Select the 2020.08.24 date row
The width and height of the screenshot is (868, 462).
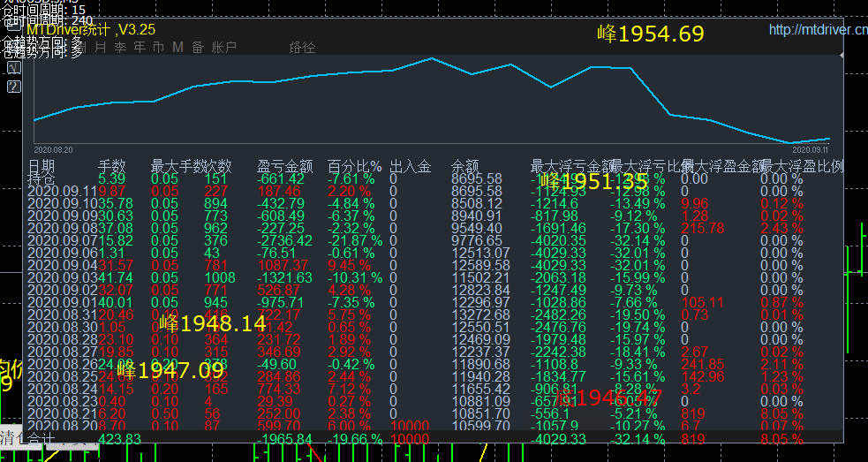pos(63,389)
